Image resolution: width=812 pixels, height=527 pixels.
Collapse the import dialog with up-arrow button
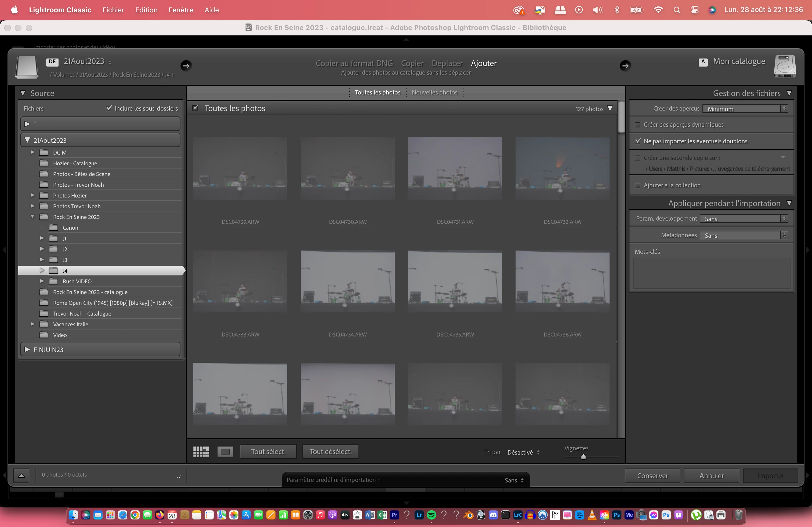(x=21, y=475)
